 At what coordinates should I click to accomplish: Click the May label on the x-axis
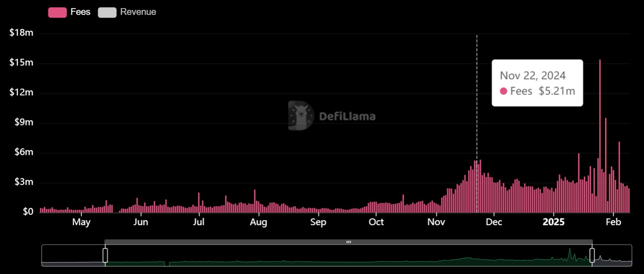click(x=81, y=222)
